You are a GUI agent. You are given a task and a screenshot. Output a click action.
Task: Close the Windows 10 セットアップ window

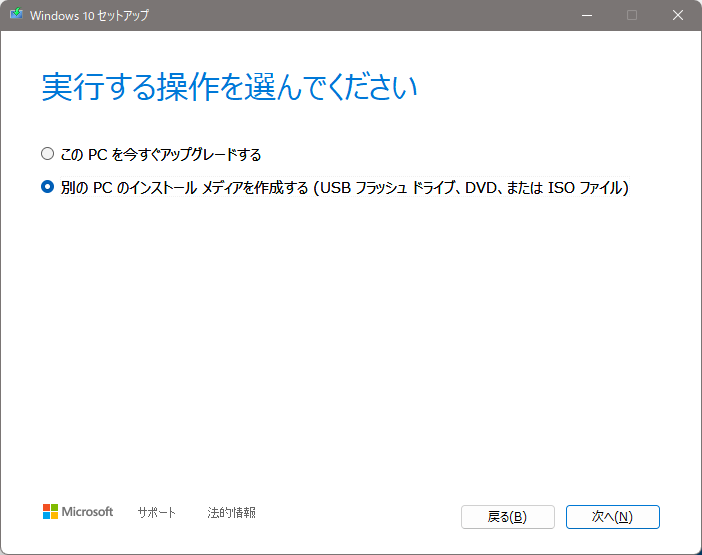click(678, 15)
